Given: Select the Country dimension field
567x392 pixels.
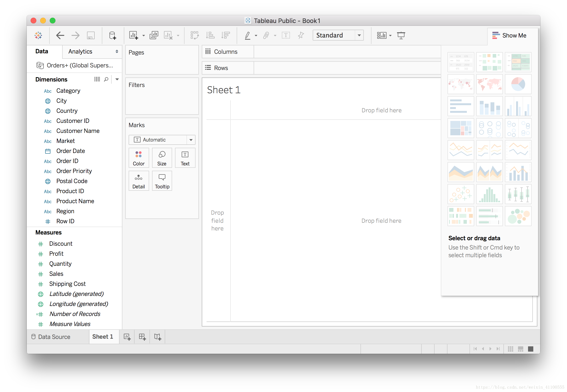Looking at the screenshot, I should (x=67, y=111).
